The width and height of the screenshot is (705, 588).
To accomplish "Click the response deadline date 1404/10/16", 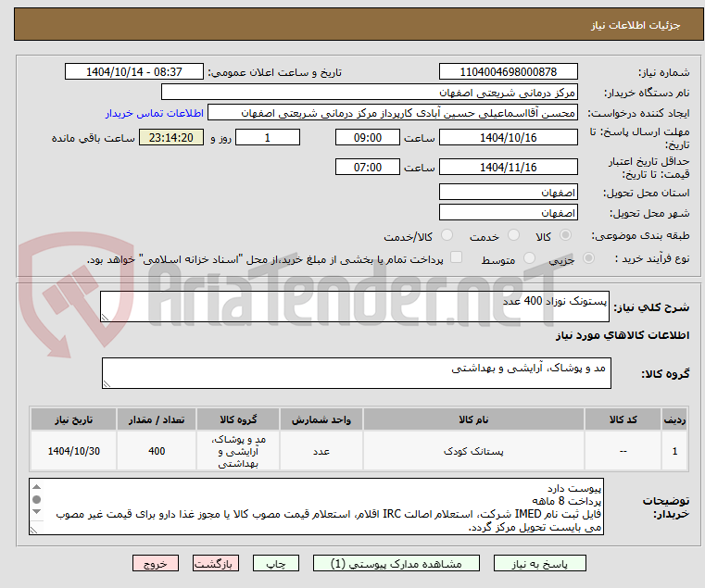I will coord(509,137).
